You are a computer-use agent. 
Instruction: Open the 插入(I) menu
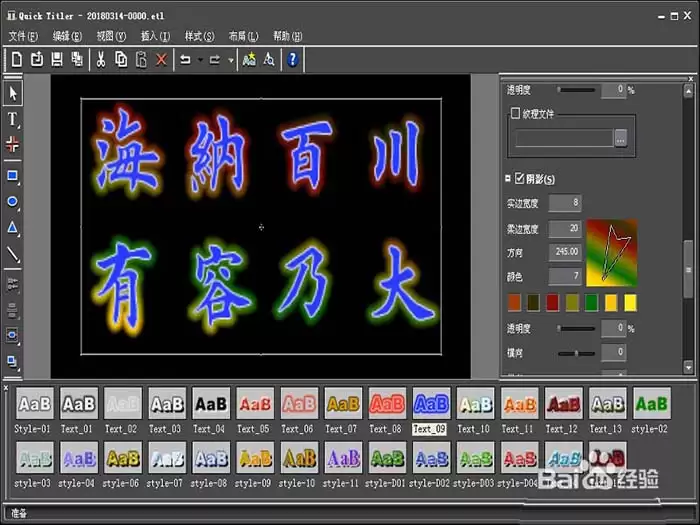(x=155, y=36)
